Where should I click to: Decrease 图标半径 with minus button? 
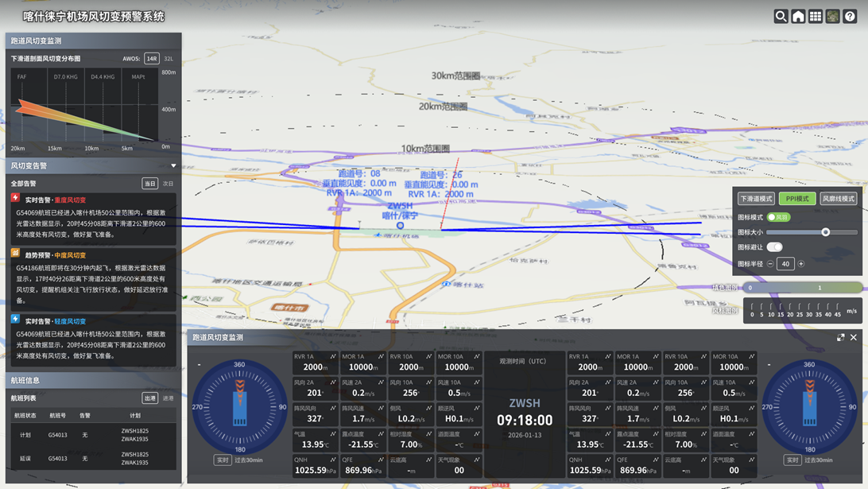tap(770, 264)
